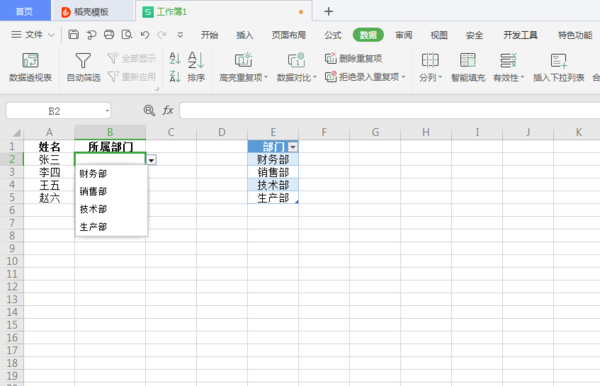
Task: Click the B2 cell validation dropdown arrow
Action: [152, 160]
